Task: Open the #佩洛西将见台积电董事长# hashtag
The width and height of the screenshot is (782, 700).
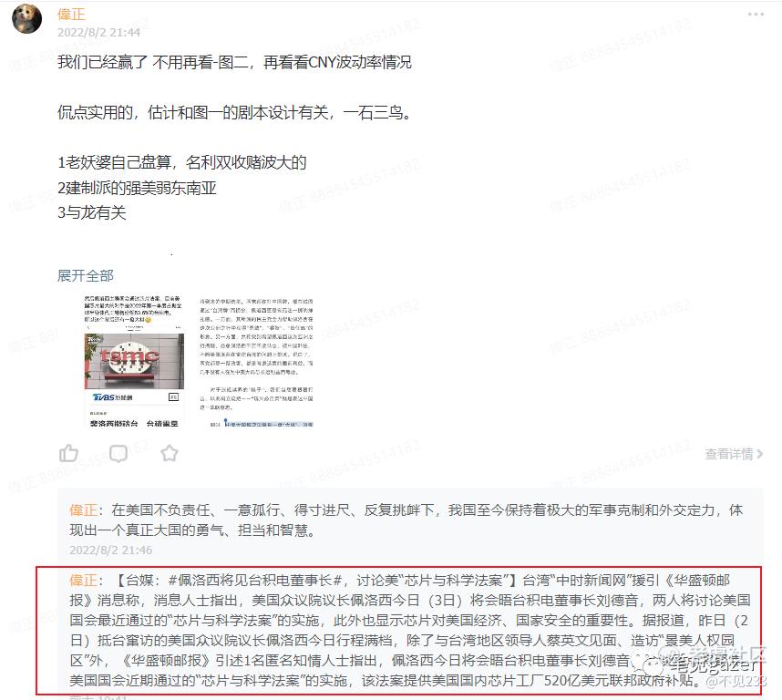Action: [x=255, y=580]
